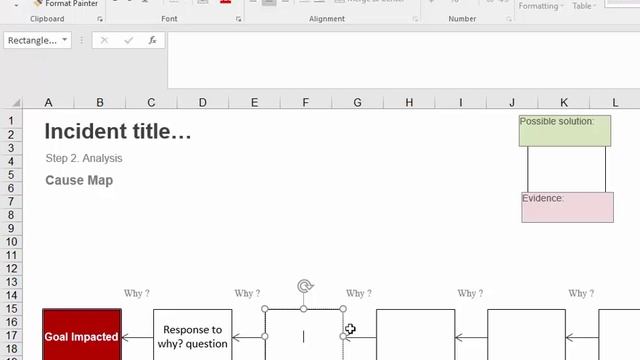The height and width of the screenshot is (360, 640).
Task: Select the empty cause box under columns J-K
Action: 527,335
